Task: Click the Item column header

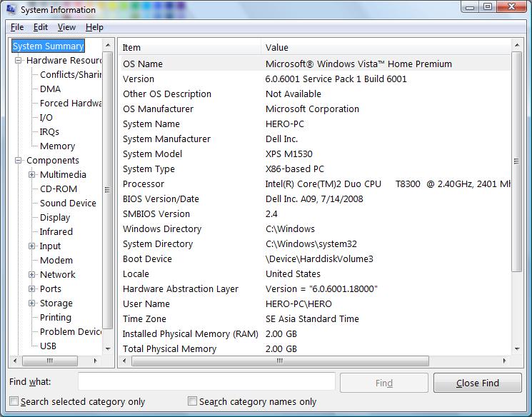Action: pyautogui.click(x=190, y=48)
